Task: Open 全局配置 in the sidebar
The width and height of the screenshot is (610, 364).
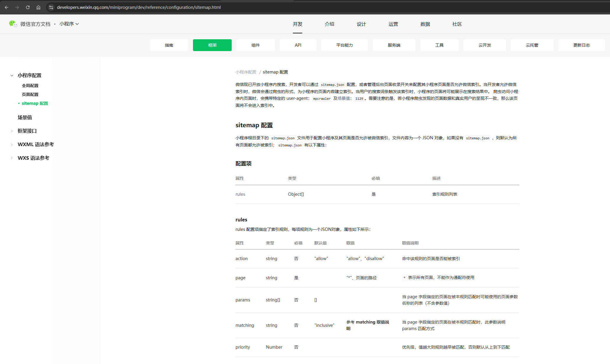Action: pos(30,86)
